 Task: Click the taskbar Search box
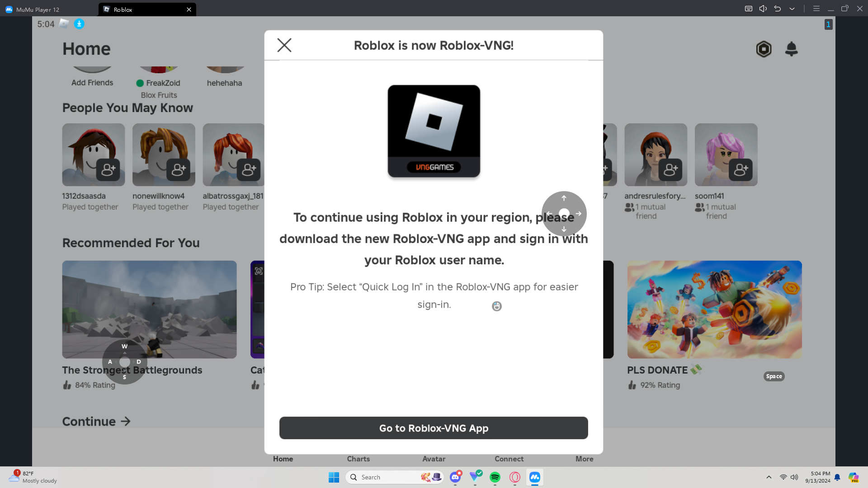394,477
